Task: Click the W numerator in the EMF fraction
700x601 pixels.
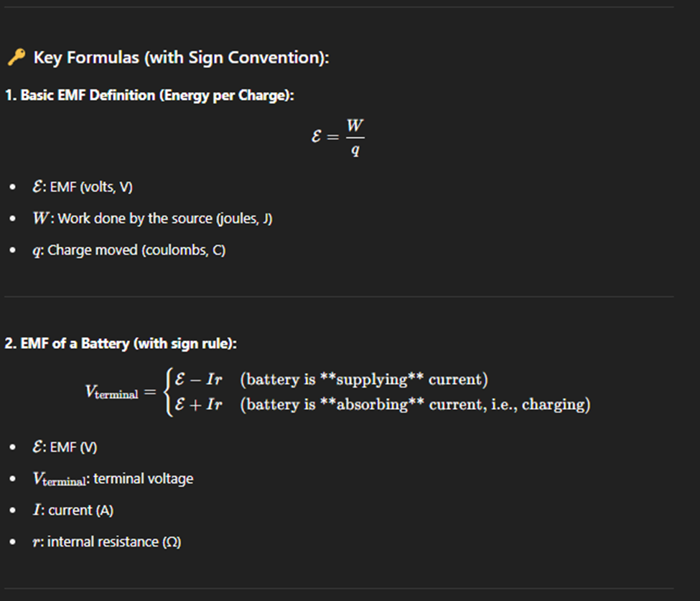Action: tap(355, 126)
